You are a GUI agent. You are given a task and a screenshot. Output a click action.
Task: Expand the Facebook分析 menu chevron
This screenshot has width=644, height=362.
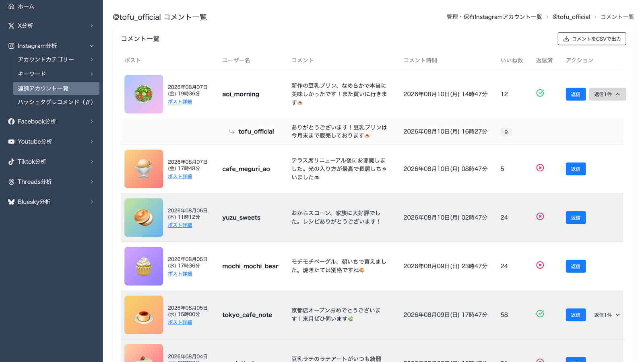click(x=92, y=121)
